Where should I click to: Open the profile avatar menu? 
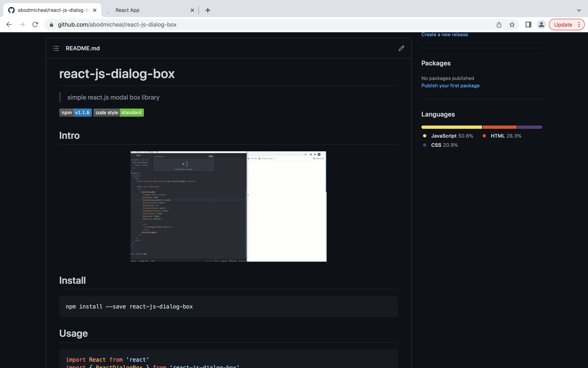tap(541, 25)
